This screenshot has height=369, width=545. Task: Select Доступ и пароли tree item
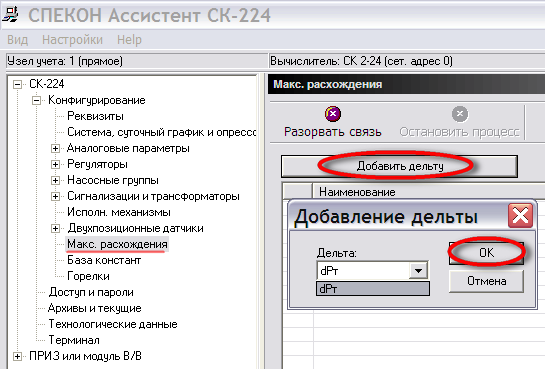point(91,292)
